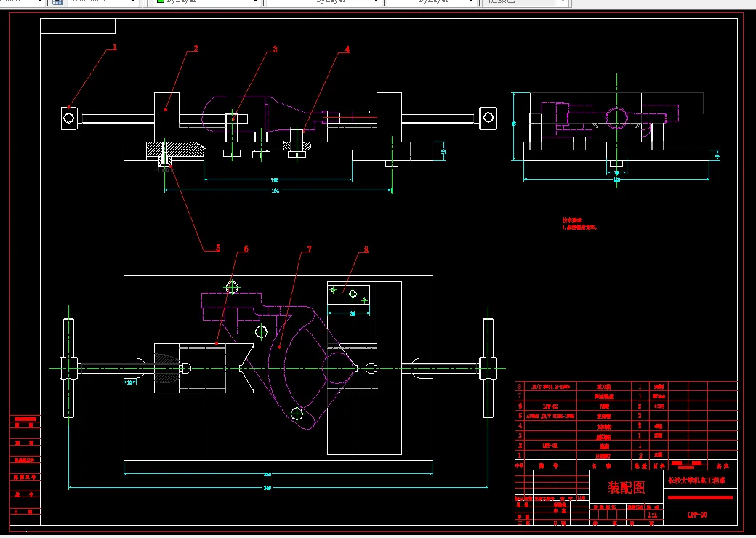Click balloon callout number 8

pyautogui.click(x=366, y=249)
